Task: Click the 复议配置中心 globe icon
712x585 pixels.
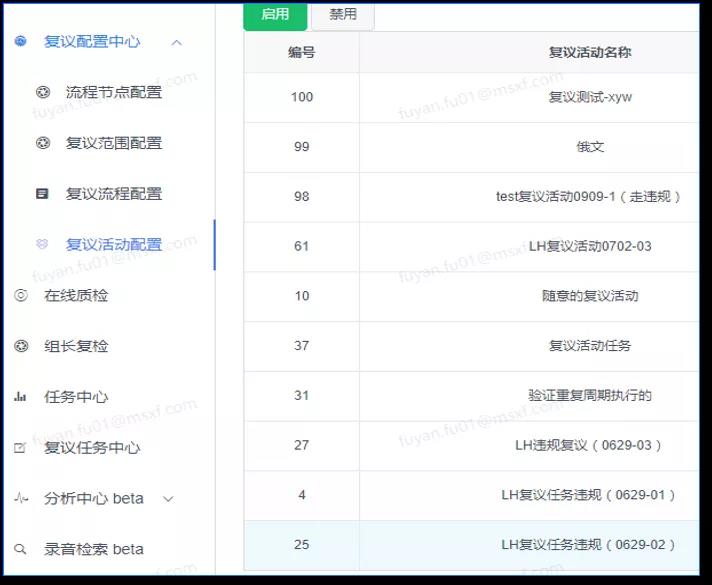Action: pyautogui.click(x=21, y=42)
